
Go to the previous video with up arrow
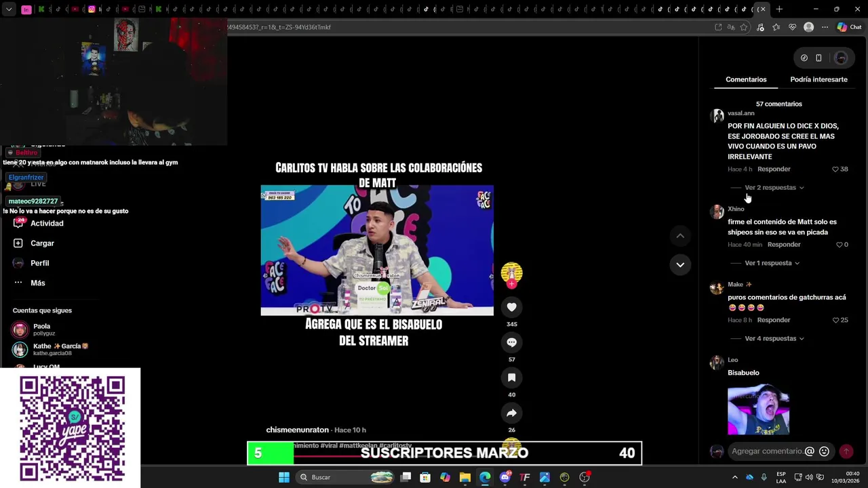[680, 235]
